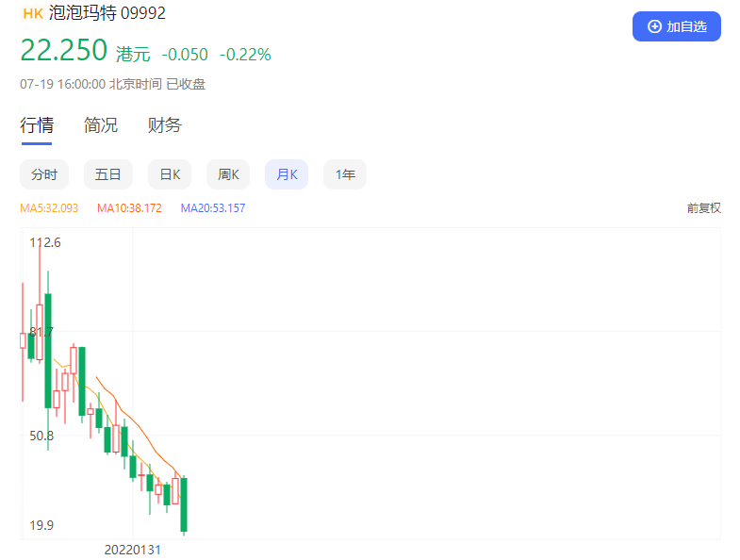This screenshot has height=560, width=740.
Task: Click the plus icon on 加自选 button
Action: point(654,26)
